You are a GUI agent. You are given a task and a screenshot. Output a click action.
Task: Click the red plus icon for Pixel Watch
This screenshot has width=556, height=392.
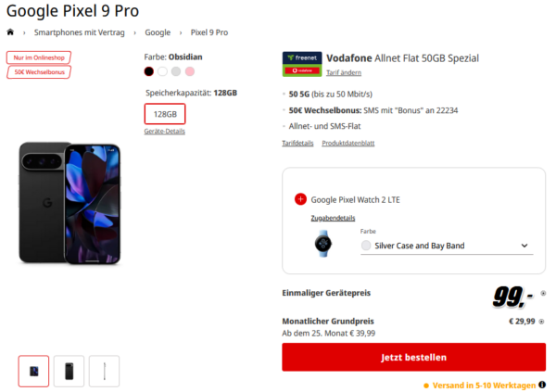click(300, 199)
